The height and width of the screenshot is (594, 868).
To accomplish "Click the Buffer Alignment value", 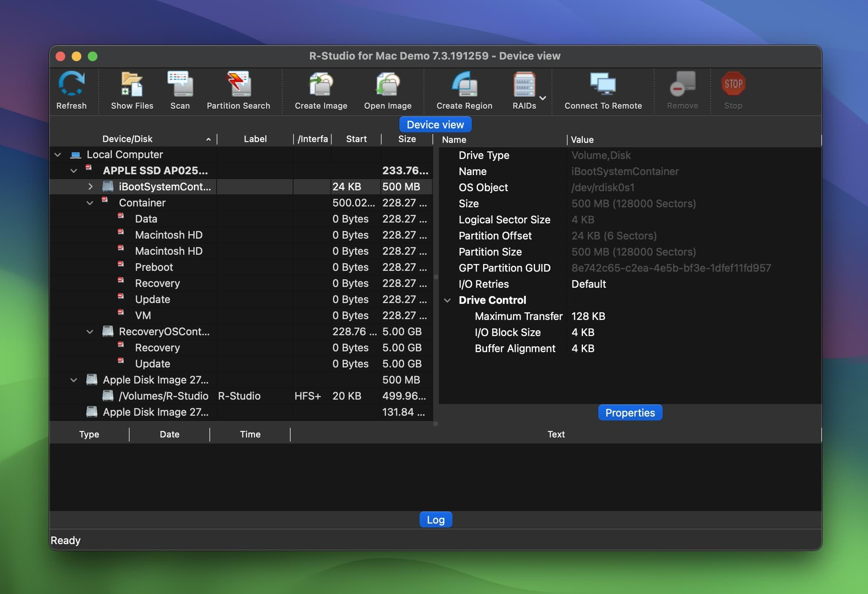I will click(583, 349).
